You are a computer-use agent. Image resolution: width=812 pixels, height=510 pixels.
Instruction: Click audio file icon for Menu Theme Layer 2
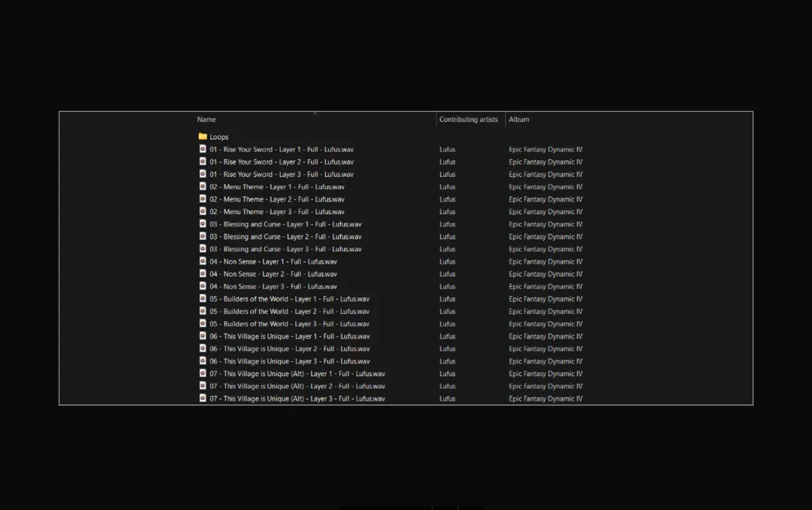pyautogui.click(x=202, y=199)
